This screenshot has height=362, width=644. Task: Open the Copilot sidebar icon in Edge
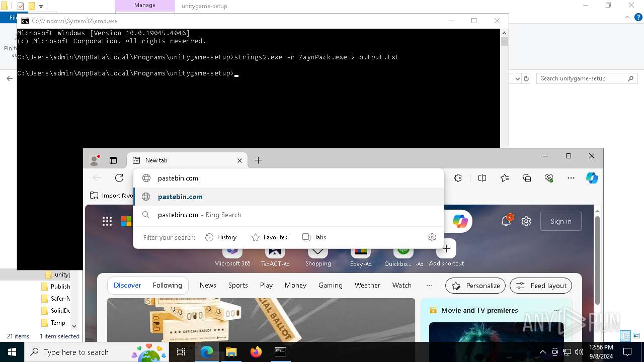[592, 178]
